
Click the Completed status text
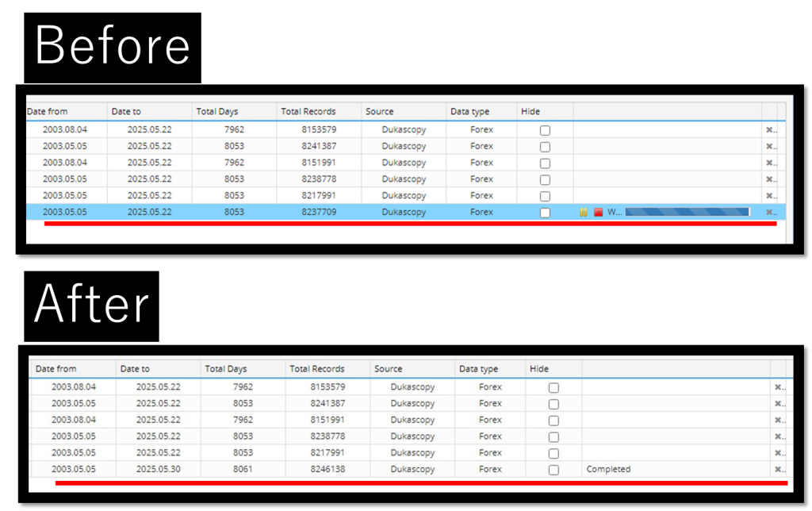pyautogui.click(x=608, y=470)
